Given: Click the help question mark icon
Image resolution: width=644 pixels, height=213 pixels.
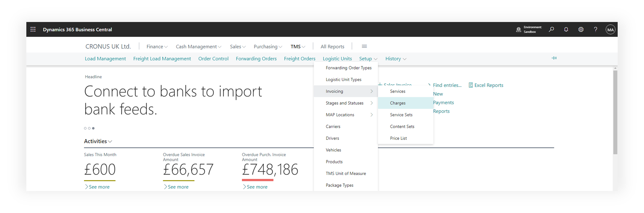Looking at the screenshot, I should click(595, 30).
